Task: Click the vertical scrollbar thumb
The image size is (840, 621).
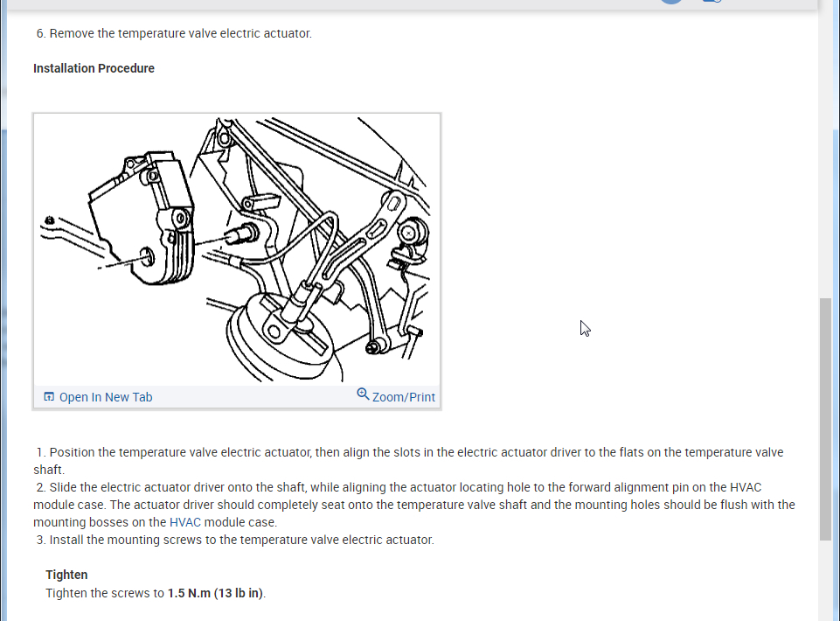Action: click(825, 419)
